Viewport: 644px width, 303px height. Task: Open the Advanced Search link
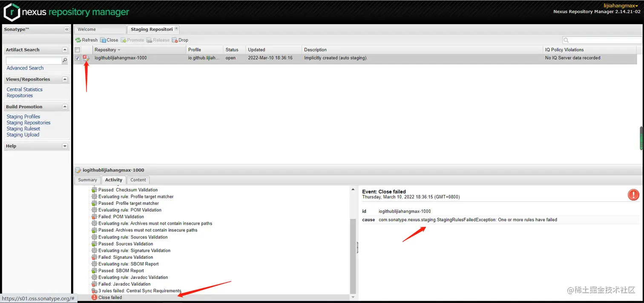(x=25, y=68)
